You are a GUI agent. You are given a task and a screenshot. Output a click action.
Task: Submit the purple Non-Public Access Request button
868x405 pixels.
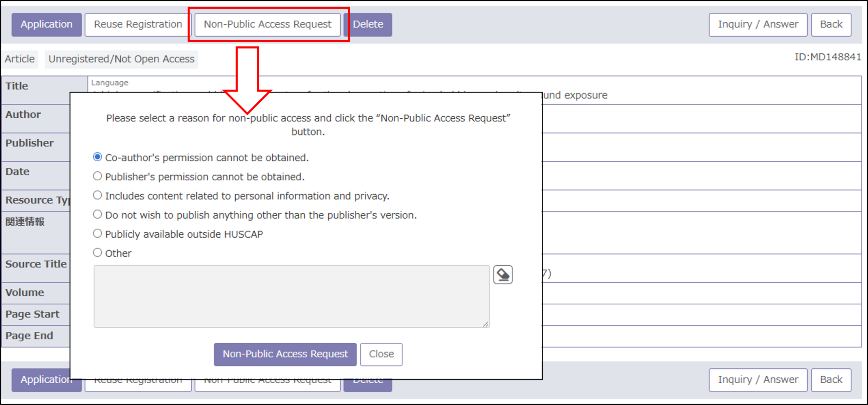point(285,354)
